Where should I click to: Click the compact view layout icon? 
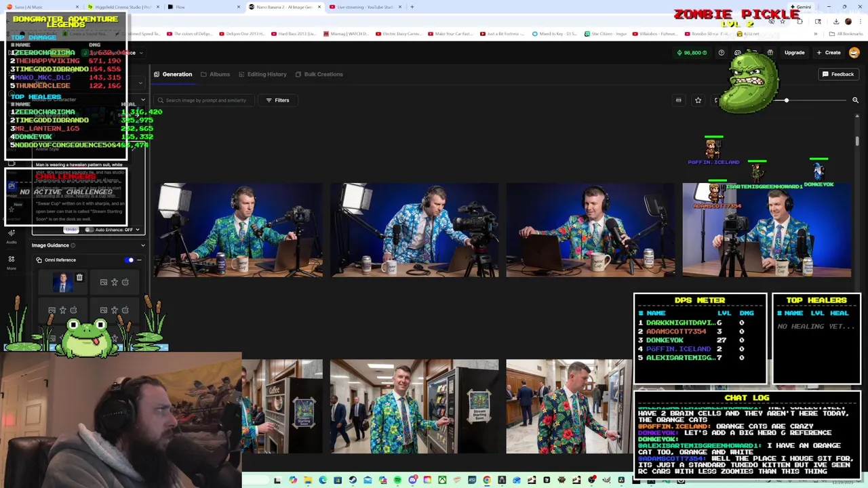point(679,100)
